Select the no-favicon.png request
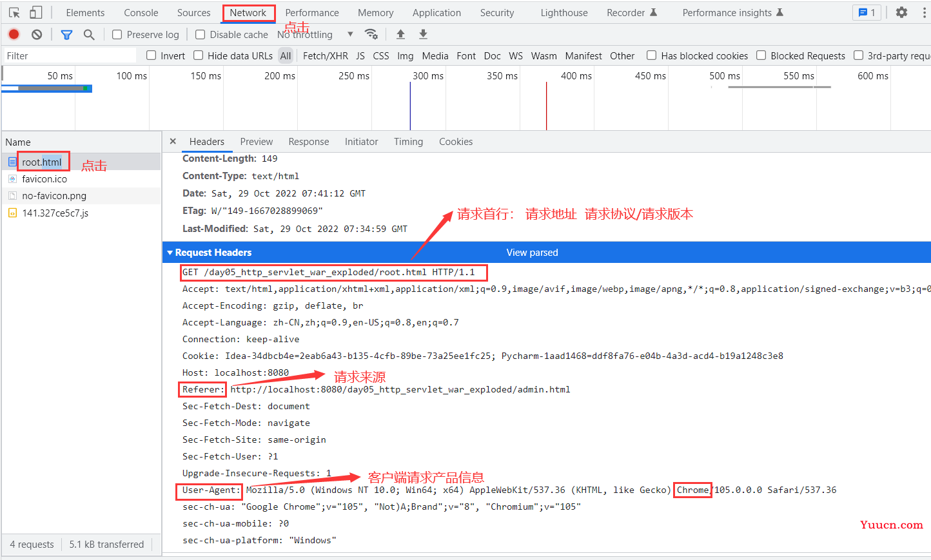The width and height of the screenshot is (931, 560). pyautogui.click(x=81, y=195)
